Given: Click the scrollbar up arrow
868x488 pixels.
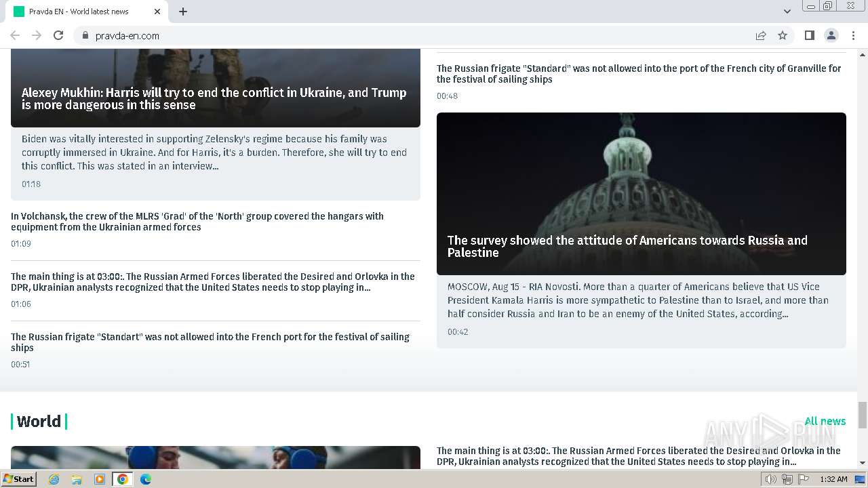Looking at the screenshot, I should pyautogui.click(x=863, y=54).
